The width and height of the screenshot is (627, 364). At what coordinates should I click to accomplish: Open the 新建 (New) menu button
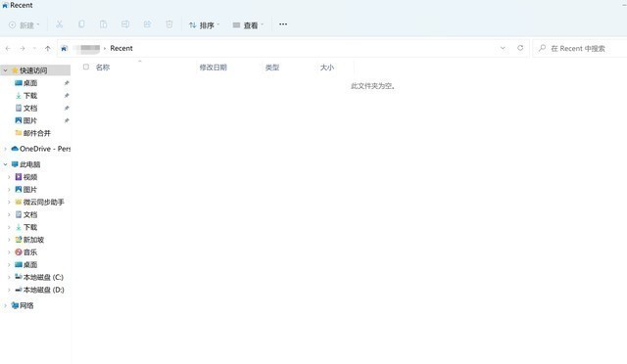[x=24, y=25]
